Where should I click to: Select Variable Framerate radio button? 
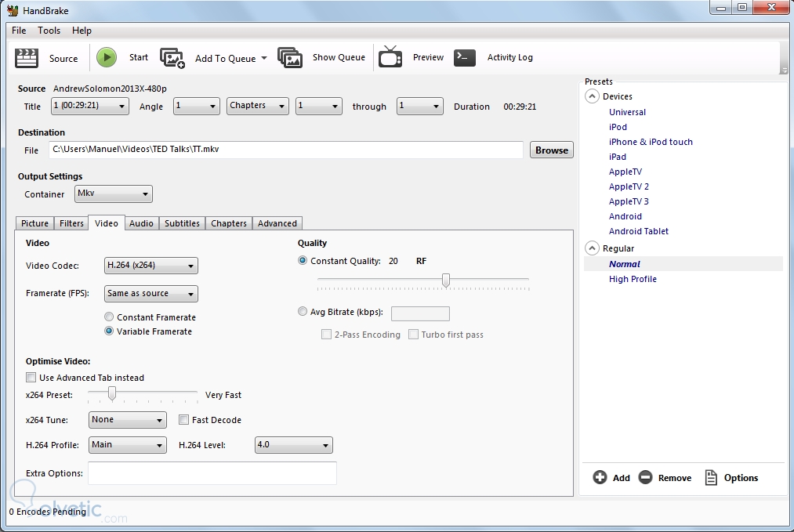click(109, 331)
